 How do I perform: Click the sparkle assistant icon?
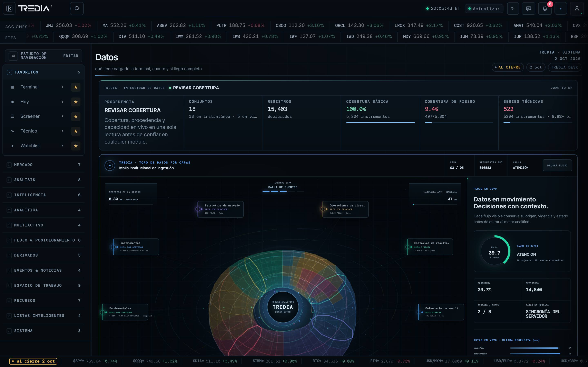click(x=561, y=9)
